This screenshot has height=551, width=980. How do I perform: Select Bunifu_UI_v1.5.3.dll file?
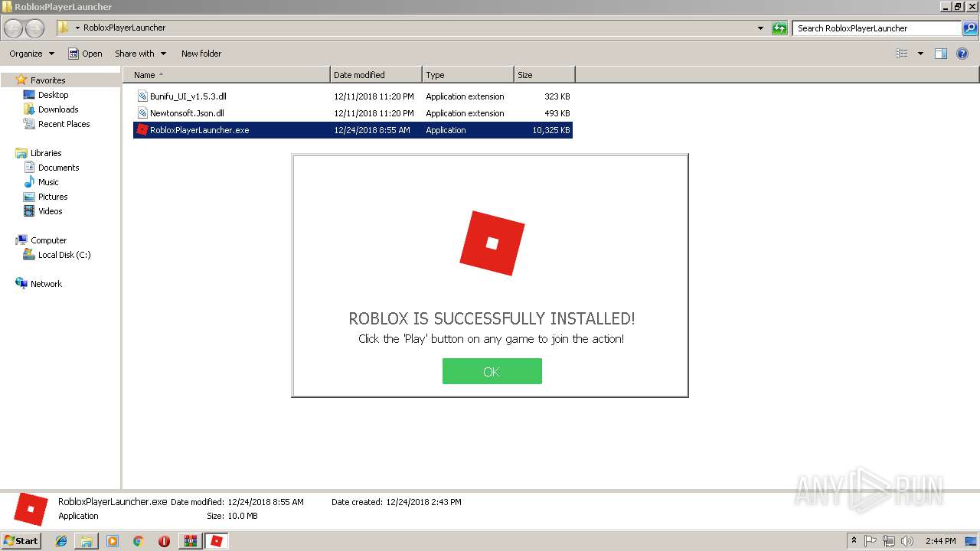188,96
